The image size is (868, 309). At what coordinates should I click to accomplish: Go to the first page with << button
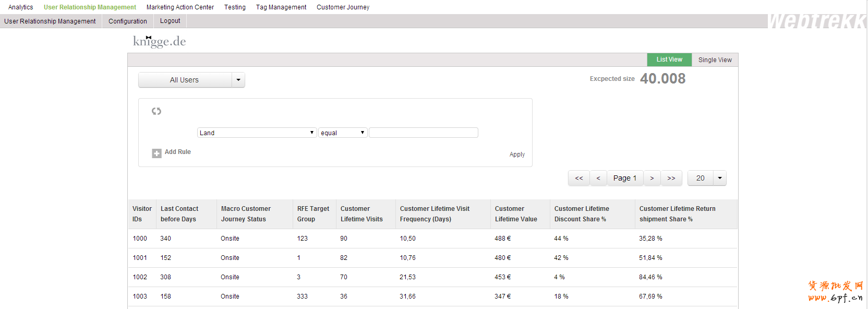tap(579, 178)
